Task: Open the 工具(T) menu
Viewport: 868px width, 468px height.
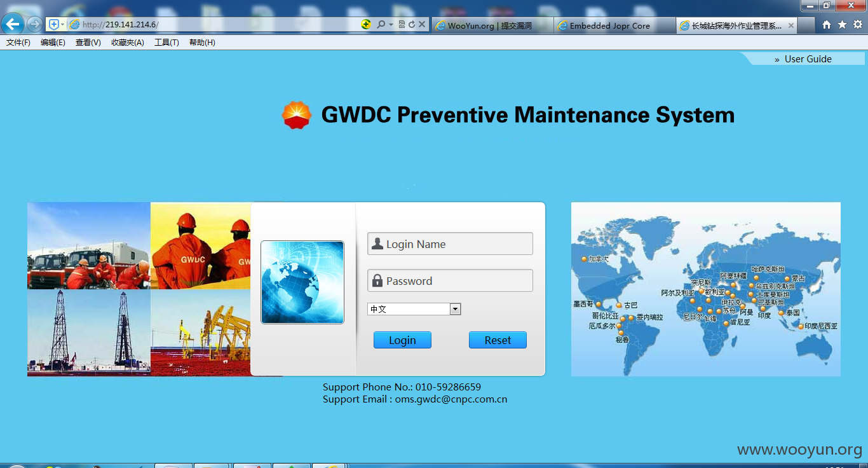Action: tap(166, 43)
